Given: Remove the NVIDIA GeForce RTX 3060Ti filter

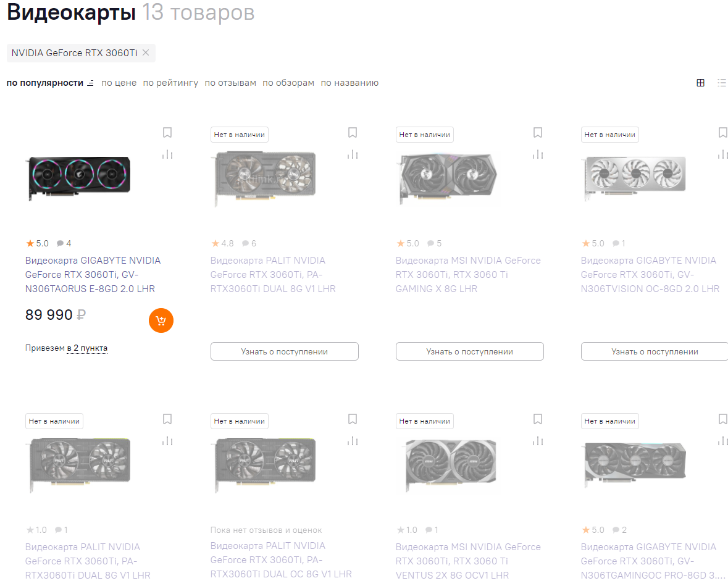Looking at the screenshot, I should 146,53.
